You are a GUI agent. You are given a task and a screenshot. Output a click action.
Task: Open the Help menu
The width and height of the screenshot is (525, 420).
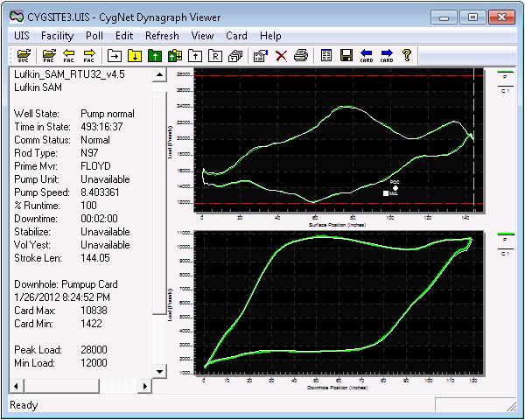click(270, 36)
